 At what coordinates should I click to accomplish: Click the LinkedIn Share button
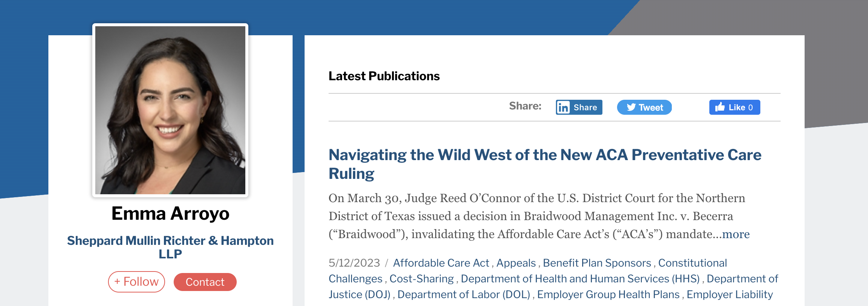(579, 107)
